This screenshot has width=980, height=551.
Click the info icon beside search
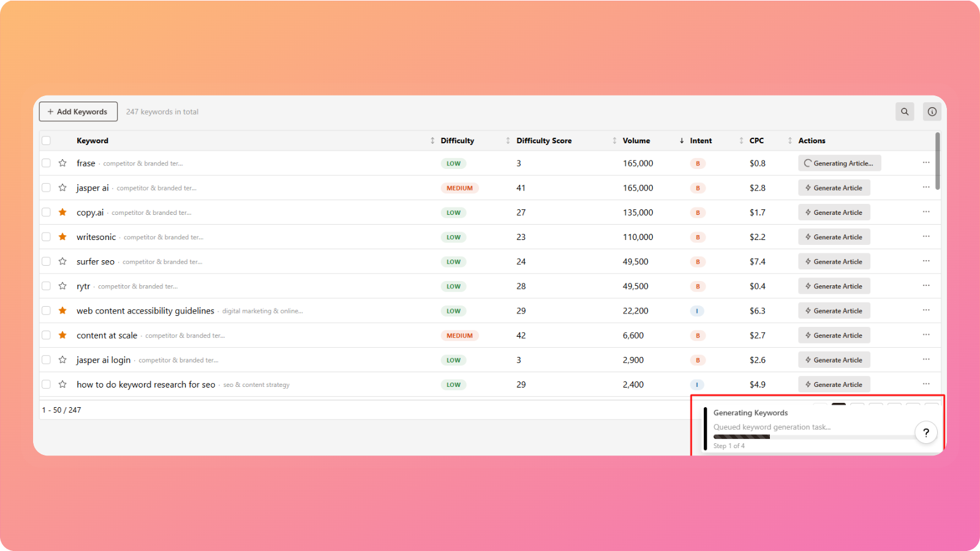[932, 111]
